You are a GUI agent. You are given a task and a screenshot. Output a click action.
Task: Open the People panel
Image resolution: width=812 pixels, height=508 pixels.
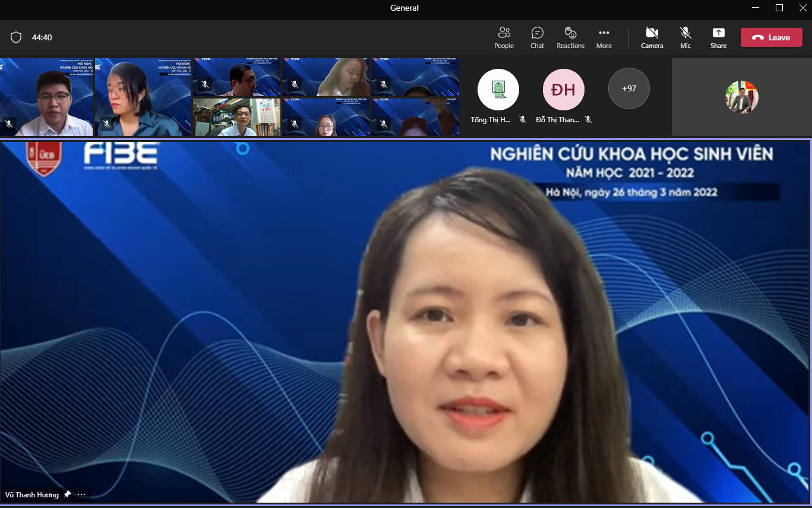pos(504,37)
